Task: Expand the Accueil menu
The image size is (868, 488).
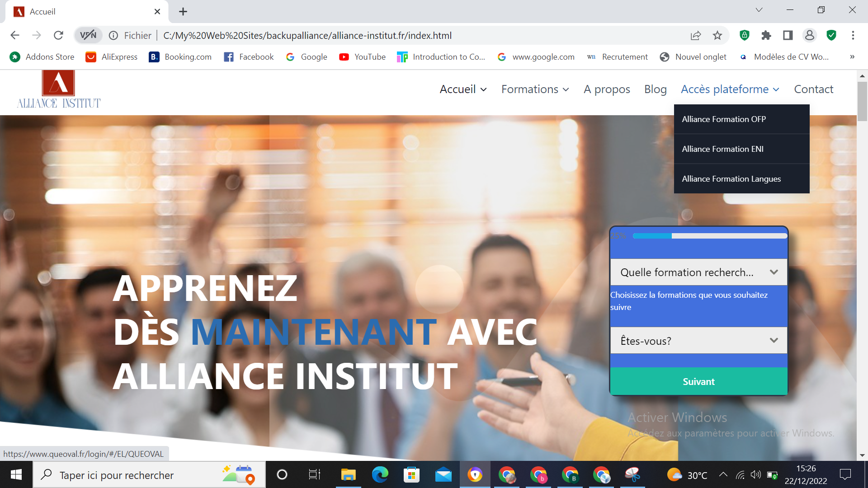Action: [x=463, y=89]
